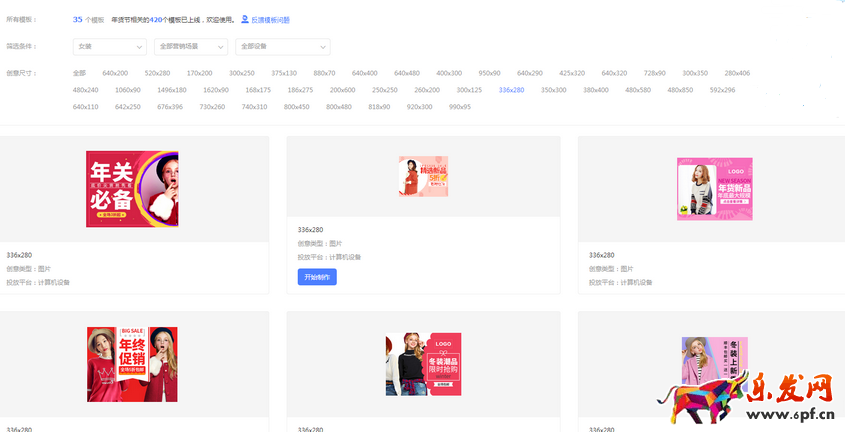Select the 640x200 size filter
845x435 pixels.
(115, 73)
